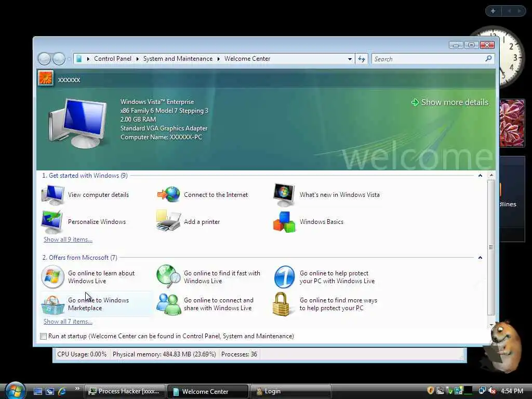Click Show more details link
The height and width of the screenshot is (399, 532).
[450, 102]
